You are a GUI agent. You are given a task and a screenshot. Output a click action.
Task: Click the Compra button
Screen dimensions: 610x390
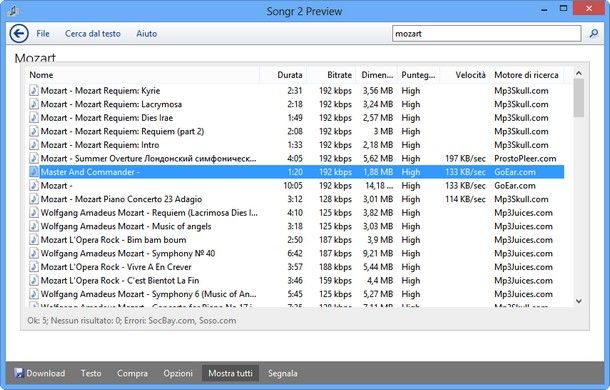click(x=132, y=373)
